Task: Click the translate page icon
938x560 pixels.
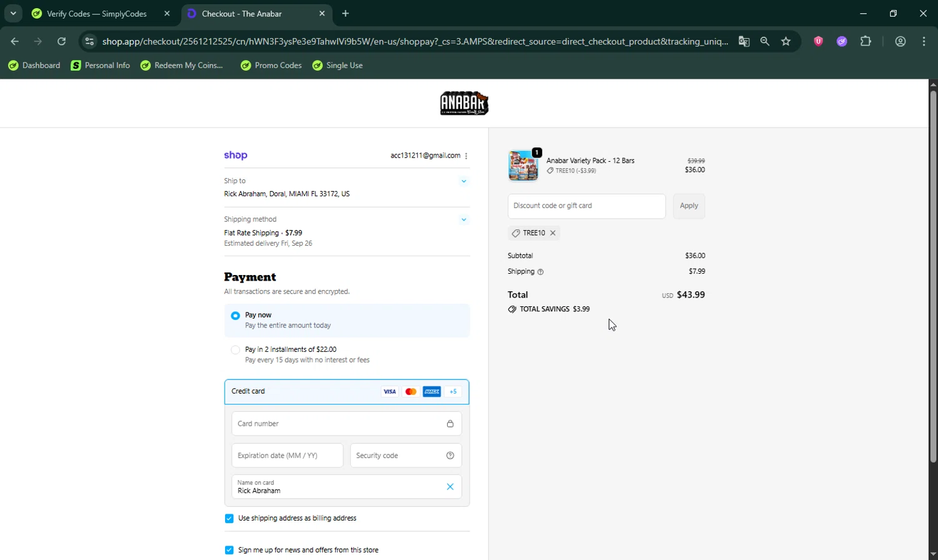Action: pyautogui.click(x=744, y=41)
